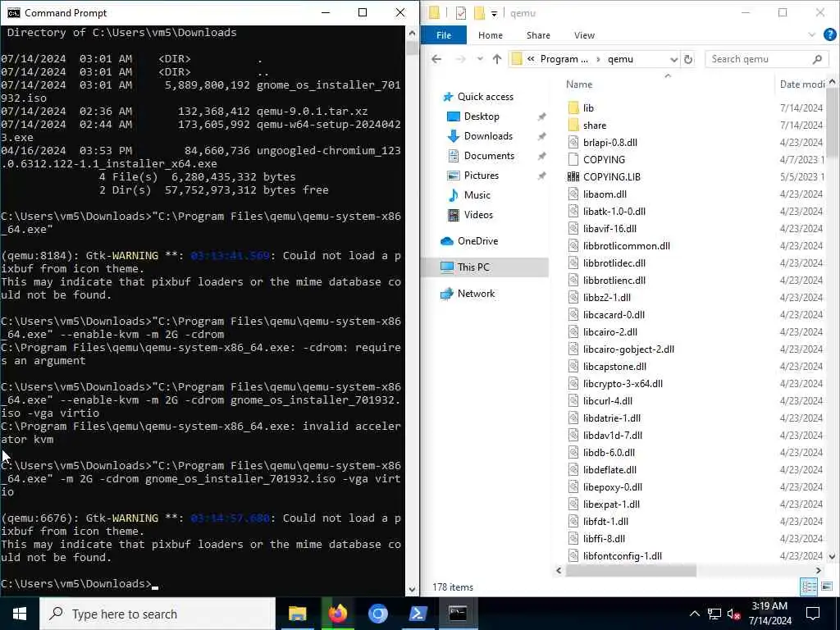
Task: Select libfontconfig-1.dll file
Action: tap(622, 556)
